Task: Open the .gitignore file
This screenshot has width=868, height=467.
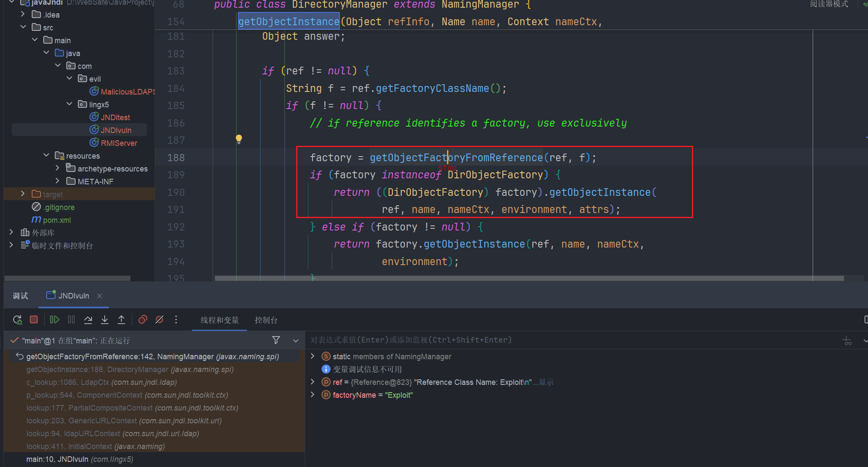Action: tap(53, 207)
